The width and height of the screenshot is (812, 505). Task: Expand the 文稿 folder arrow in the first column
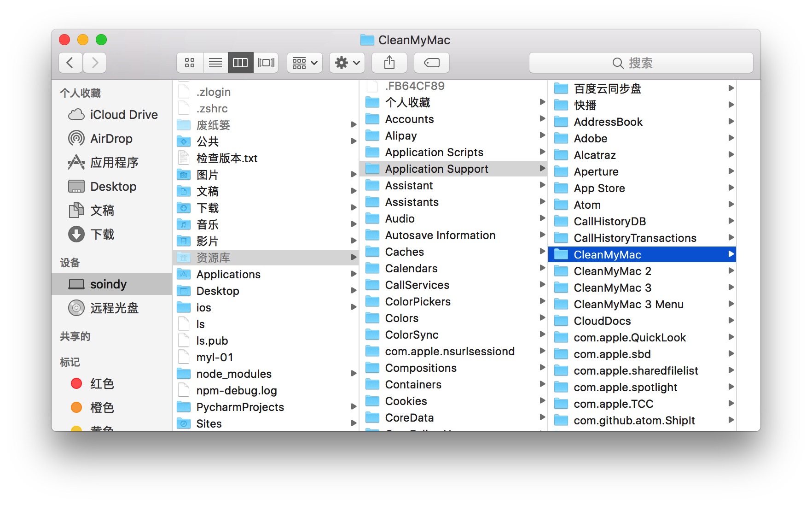tap(354, 191)
